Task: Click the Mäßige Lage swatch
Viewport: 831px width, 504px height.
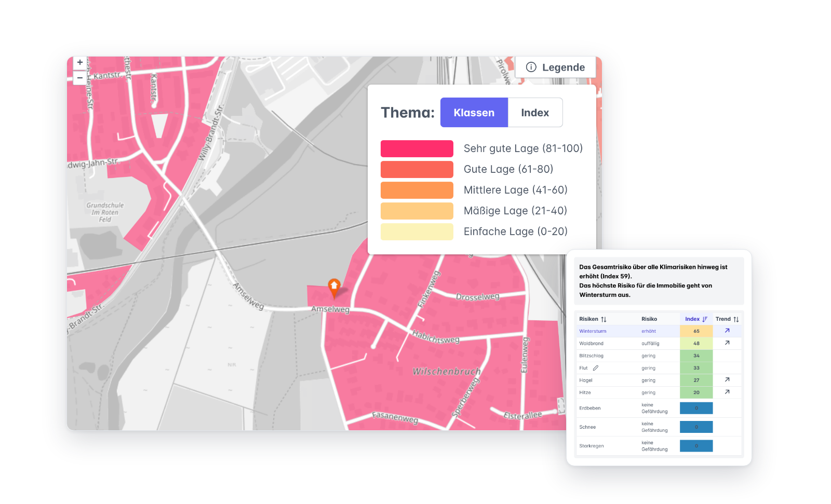Action: (x=417, y=211)
